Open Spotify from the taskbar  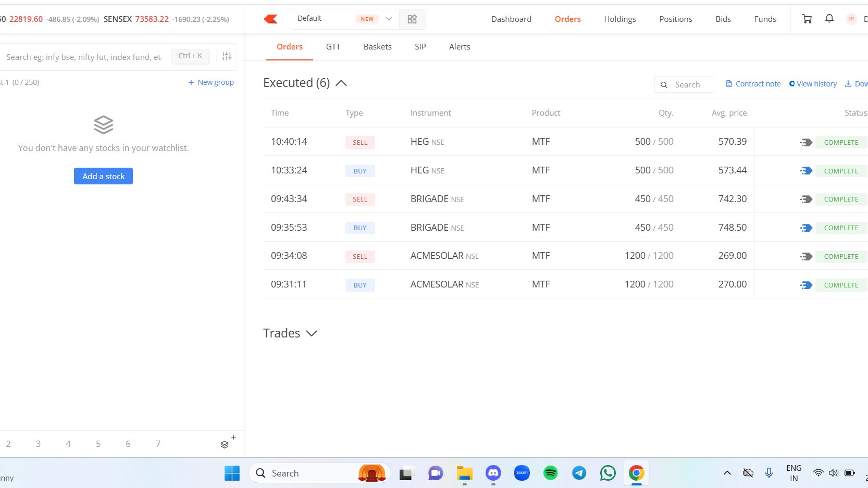[x=550, y=473]
